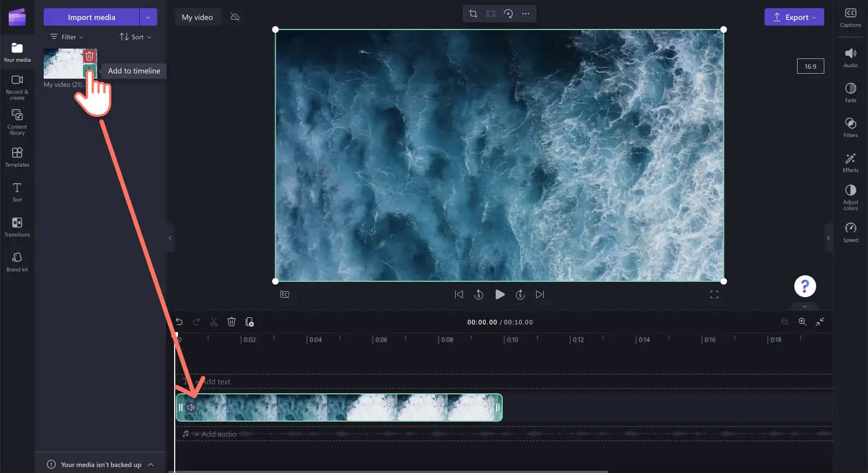Open Record & create panel
The image size is (868, 473).
click(17, 87)
